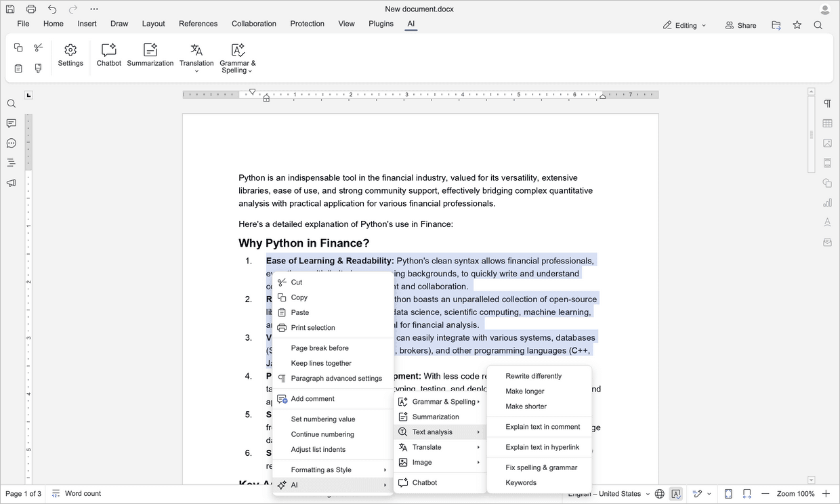Zoom in with plus button

(826, 494)
